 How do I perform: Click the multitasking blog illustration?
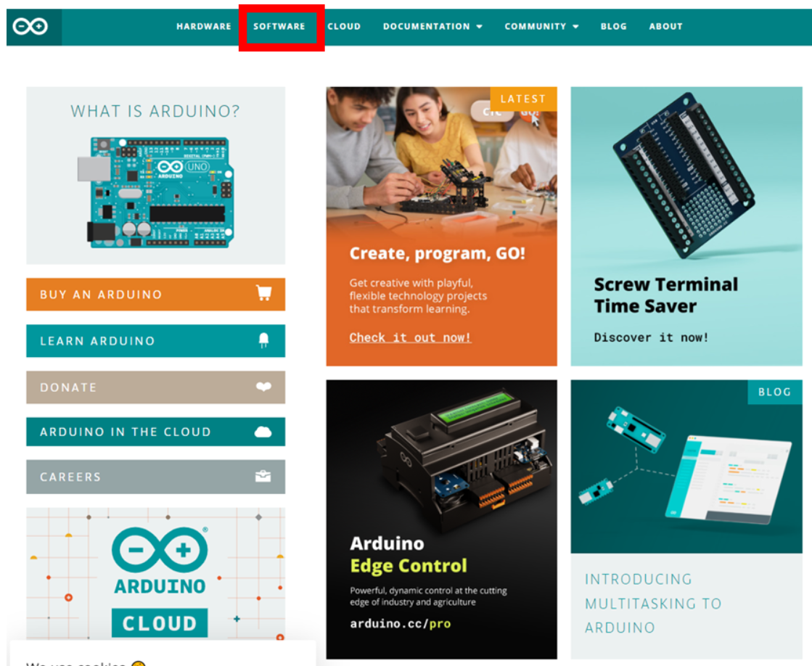click(x=686, y=467)
